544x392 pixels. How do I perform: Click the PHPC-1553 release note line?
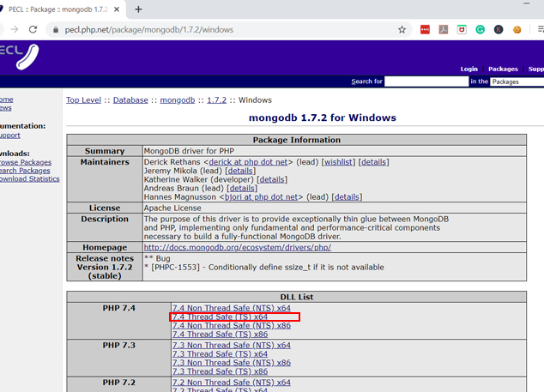pyautogui.click(x=264, y=267)
